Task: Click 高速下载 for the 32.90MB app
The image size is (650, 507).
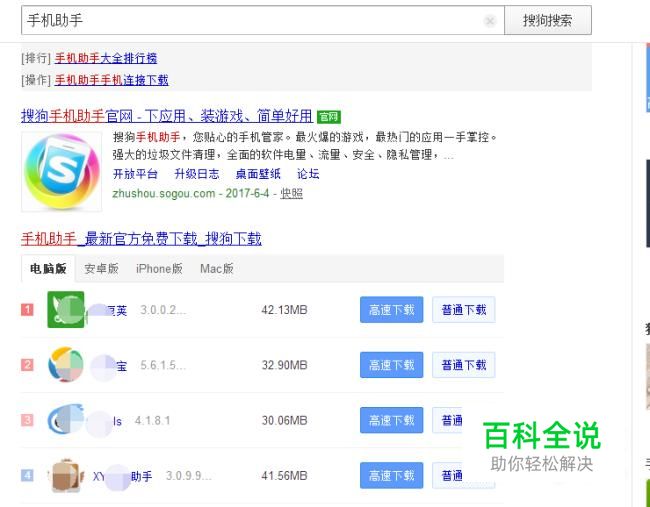Action: (391, 365)
